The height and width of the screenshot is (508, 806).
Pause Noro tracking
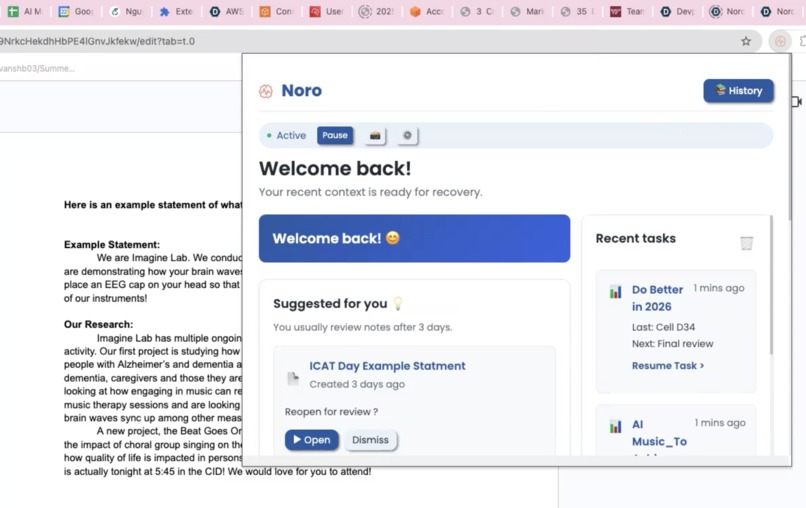click(335, 135)
